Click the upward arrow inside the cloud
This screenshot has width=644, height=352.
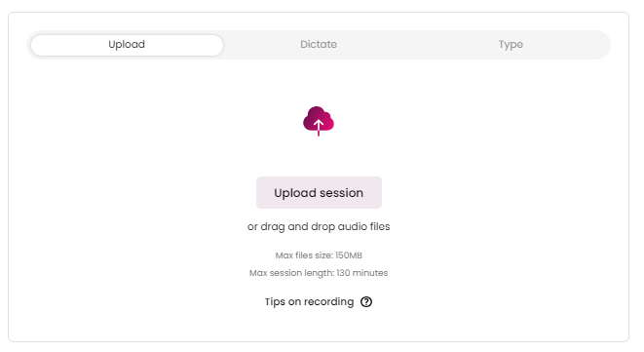319,127
